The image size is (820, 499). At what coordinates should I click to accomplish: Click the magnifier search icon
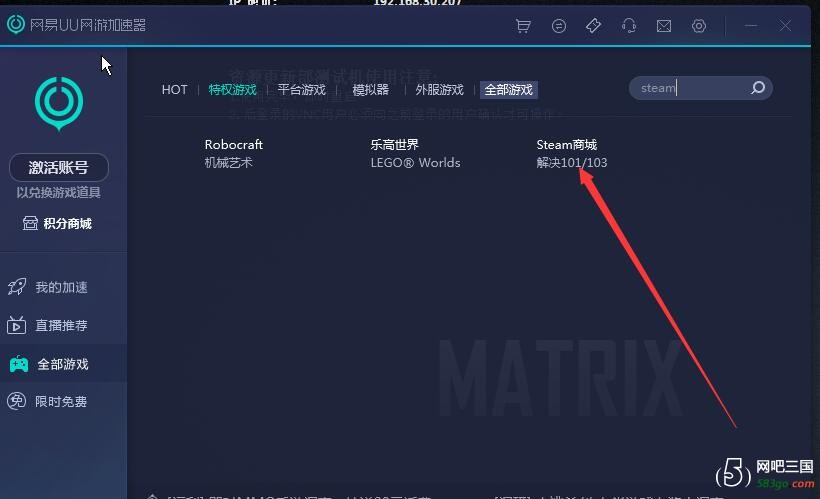(758, 87)
